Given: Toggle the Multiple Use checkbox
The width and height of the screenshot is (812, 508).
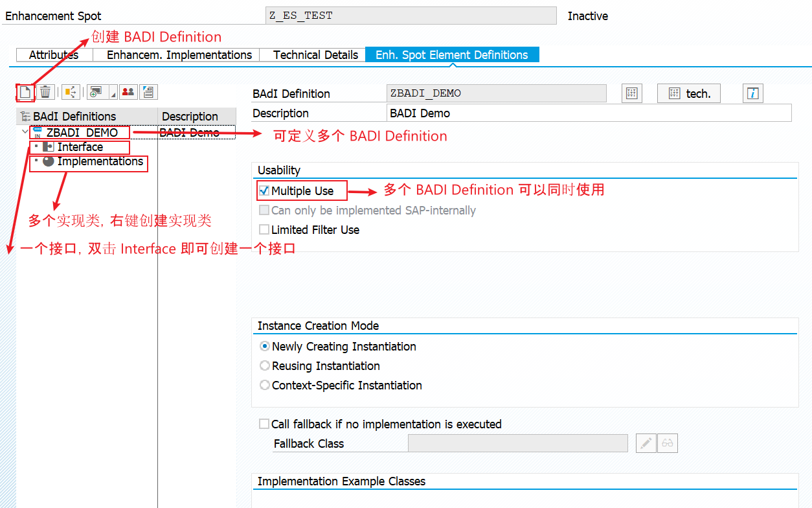Looking at the screenshot, I should point(264,190).
